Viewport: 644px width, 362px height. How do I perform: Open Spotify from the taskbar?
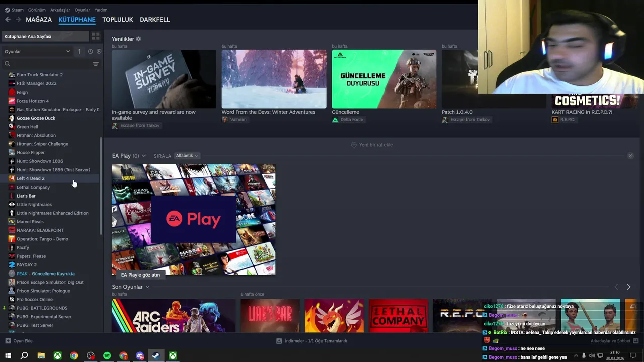click(107, 356)
